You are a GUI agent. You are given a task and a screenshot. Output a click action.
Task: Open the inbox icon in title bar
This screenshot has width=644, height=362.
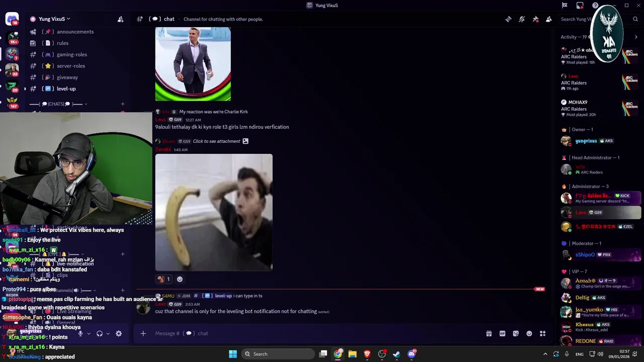580,6
